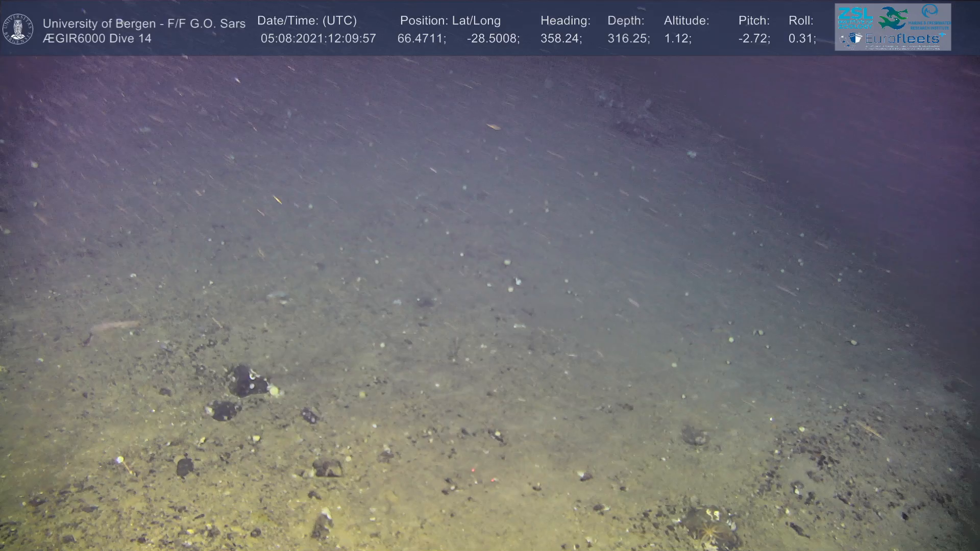Click the Depth value 316.25
Screen dimensions: 980x551
tap(628, 39)
